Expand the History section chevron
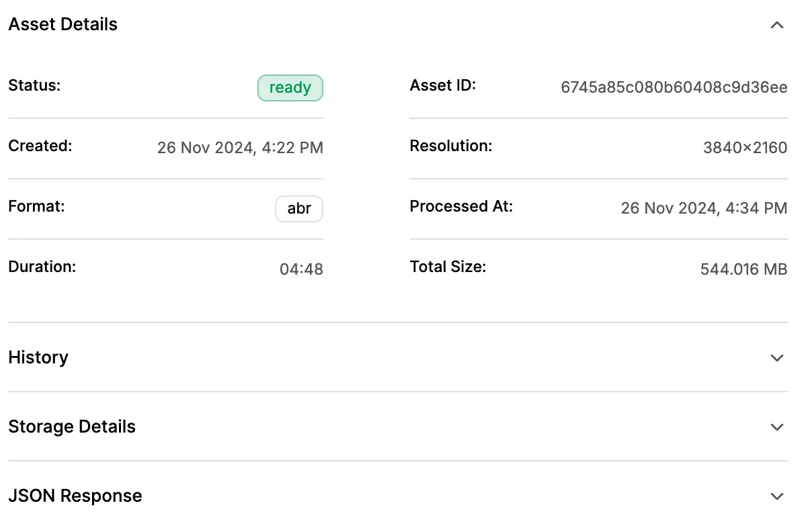 777,358
